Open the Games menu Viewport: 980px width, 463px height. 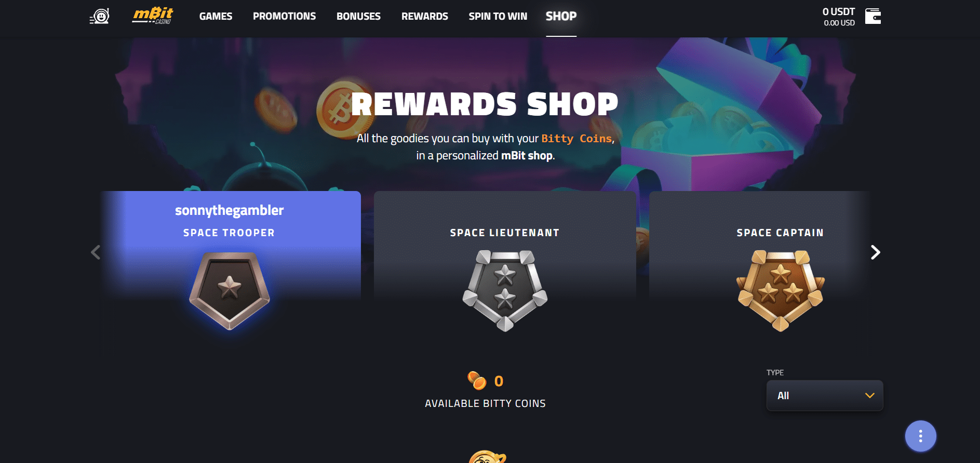click(216, 16)
